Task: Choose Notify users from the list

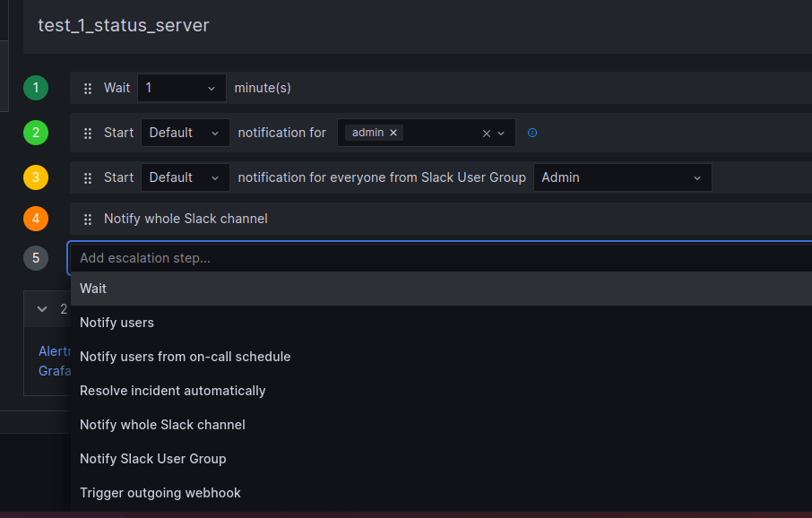Action: pos(441,323)
